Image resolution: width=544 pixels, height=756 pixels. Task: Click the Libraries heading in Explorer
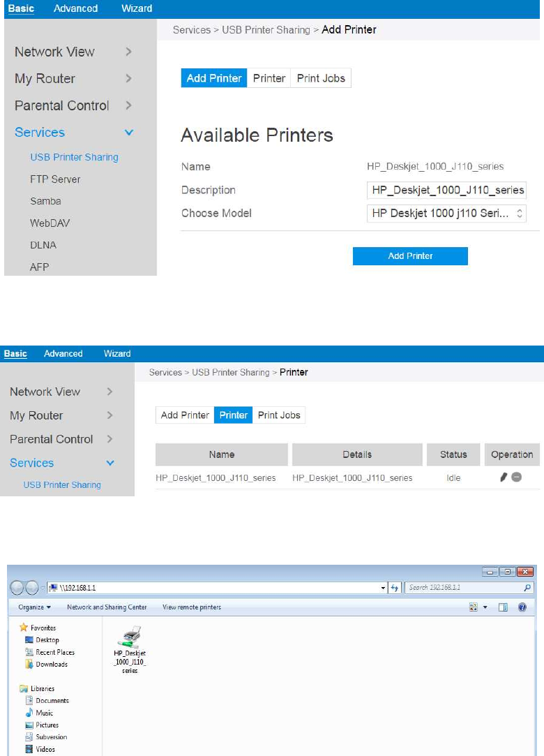(x=37, y=688)
